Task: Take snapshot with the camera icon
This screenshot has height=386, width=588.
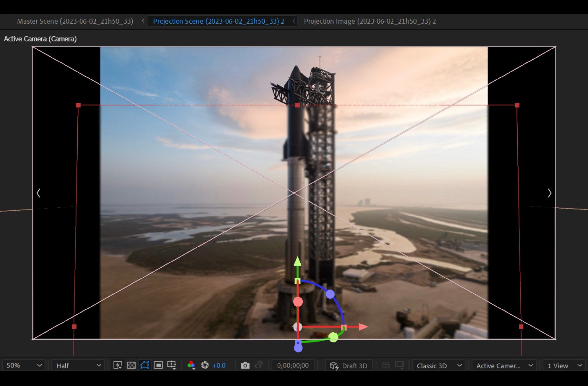Action: click(245, 365)
